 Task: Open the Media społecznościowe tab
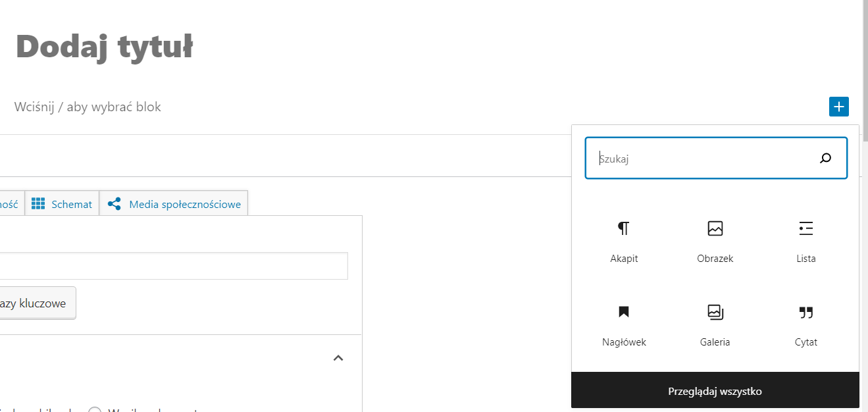174,204
